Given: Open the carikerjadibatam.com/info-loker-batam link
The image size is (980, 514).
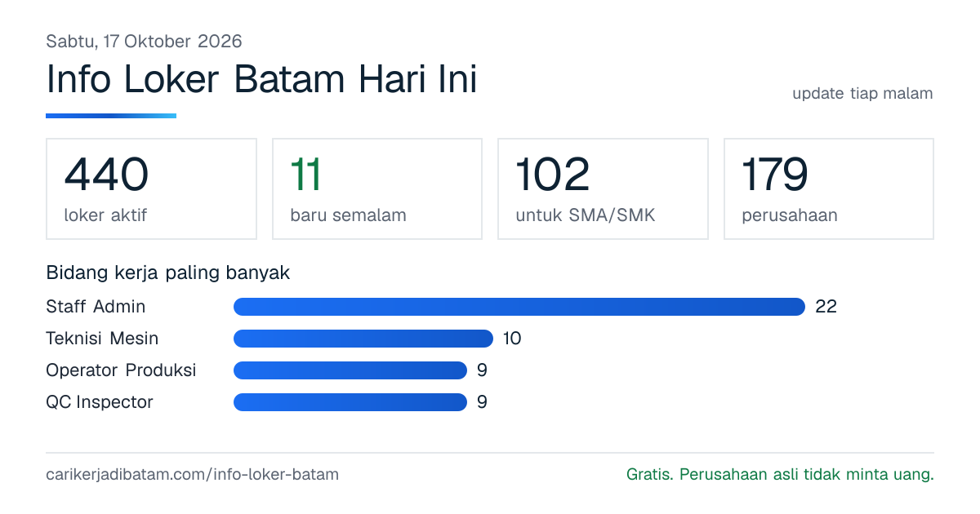Looking at the screenshot, I should tap(192, 474).
